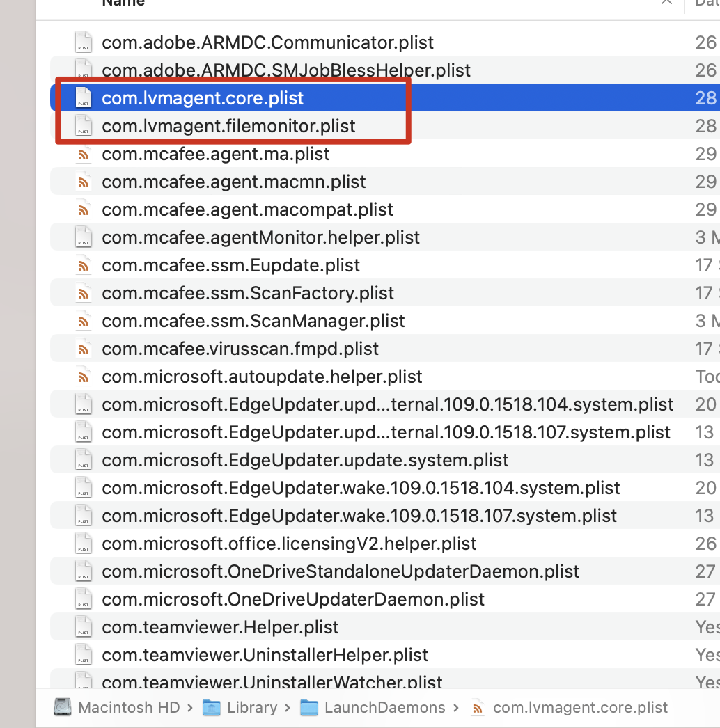Click Library folder icon in path bar
The width and height of the screenshot is (720, 728).
tap(212, 708)
